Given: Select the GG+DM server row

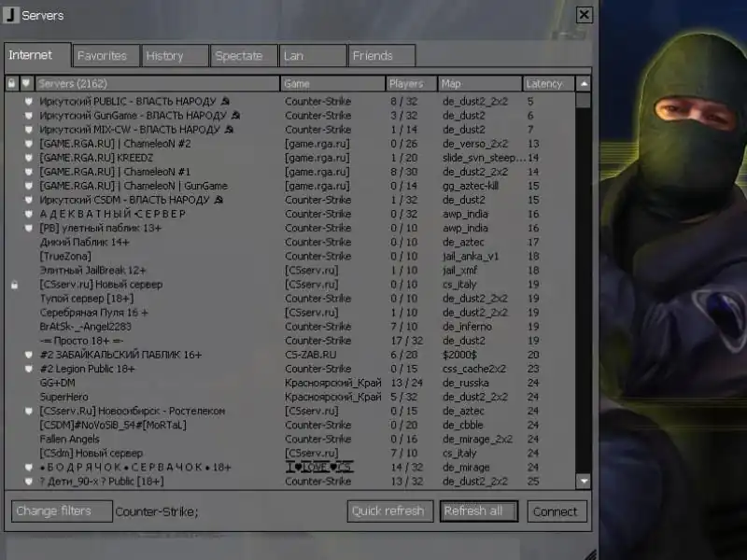Looking at the screenshot, I should tap(289, 383).
